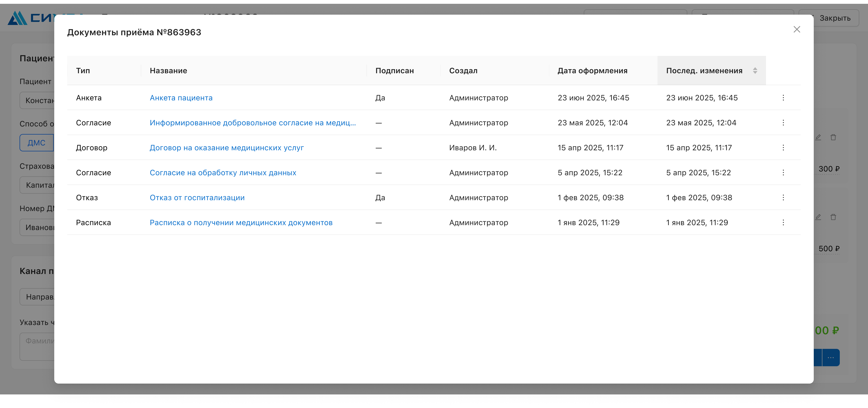Viewport: 868px width, 408px height.
Task: Click the Анкета type cell
Action: [89, 98]
